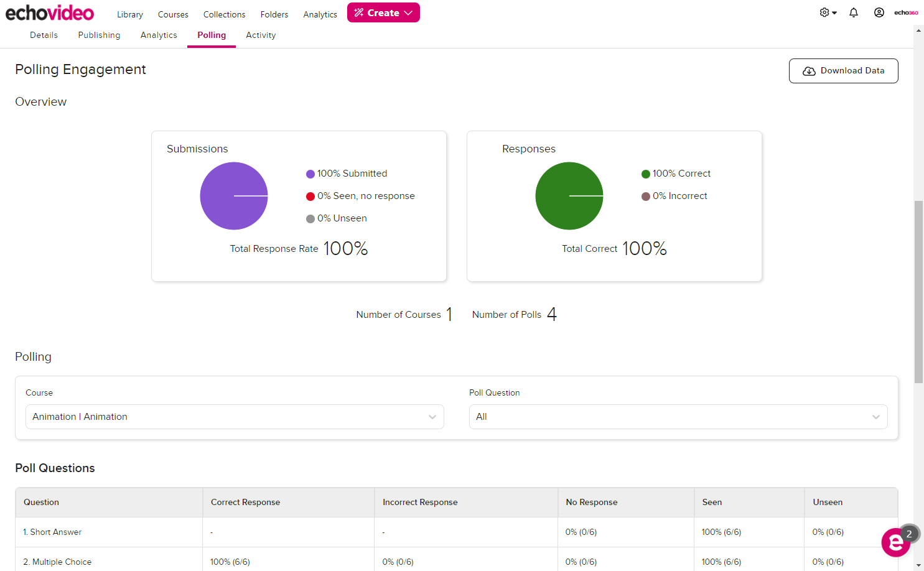
Task: Click the magic wand icon on Create button
Action: pos(358,12)
